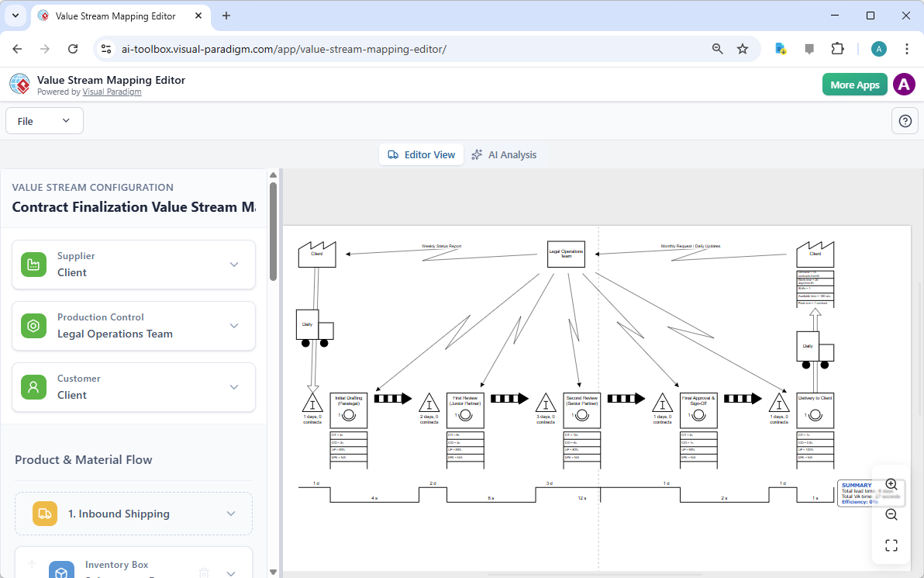Open the account avatar menu
The image size is (924, 578).
904,84
